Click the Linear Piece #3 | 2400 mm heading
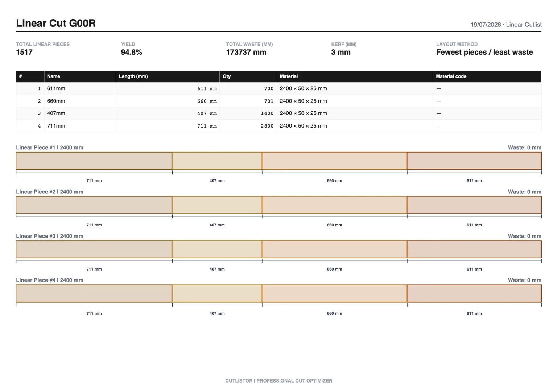Screen dimensions: 557x392 [x=50, y=236]
